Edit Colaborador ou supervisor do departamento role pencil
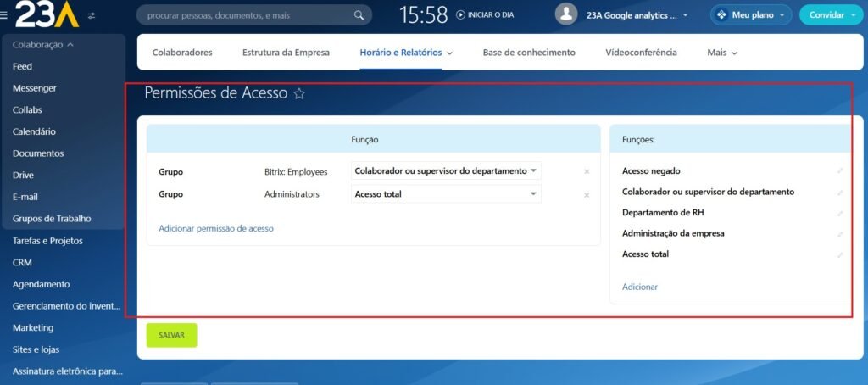The width and height of the screenshot is (868, 385). click(x=840, y=192)
